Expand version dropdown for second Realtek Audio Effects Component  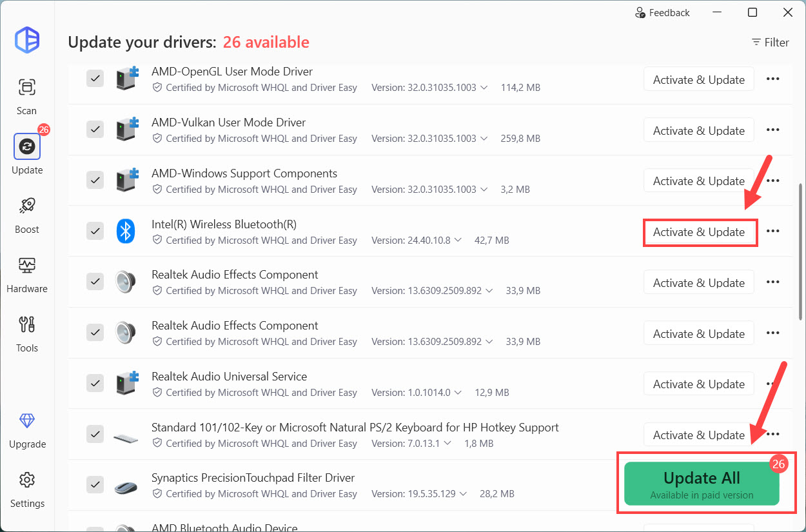489,342
